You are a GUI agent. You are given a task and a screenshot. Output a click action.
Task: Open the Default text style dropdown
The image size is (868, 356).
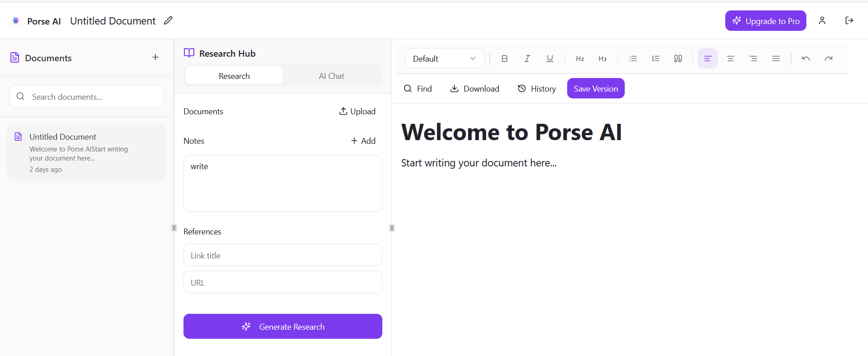[x=445, y=59]
